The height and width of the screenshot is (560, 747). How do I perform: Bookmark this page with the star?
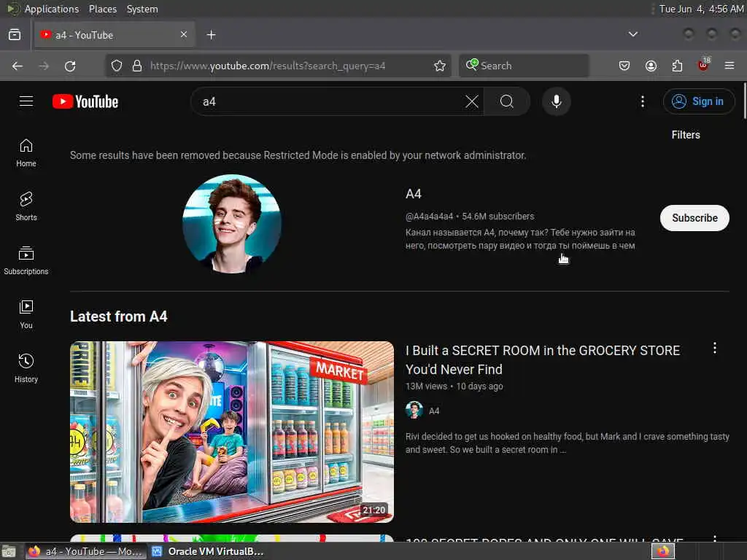(x=440, y=66)
